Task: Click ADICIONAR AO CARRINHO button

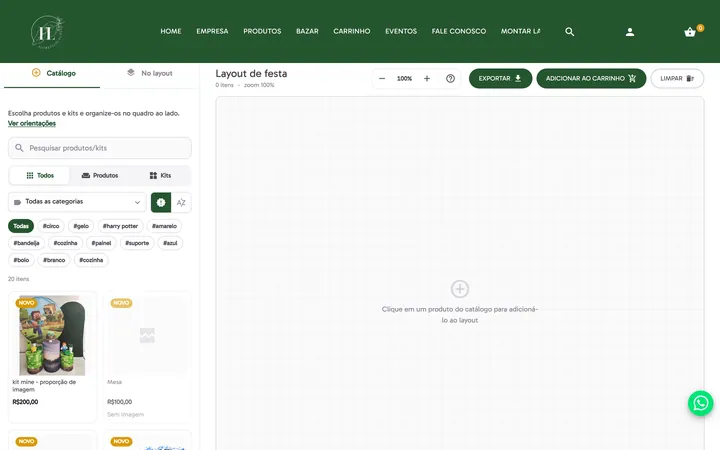Action: 591,79
